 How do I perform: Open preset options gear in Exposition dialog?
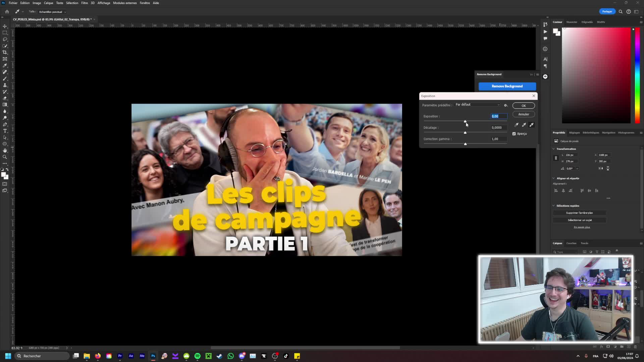click(506, 105)
